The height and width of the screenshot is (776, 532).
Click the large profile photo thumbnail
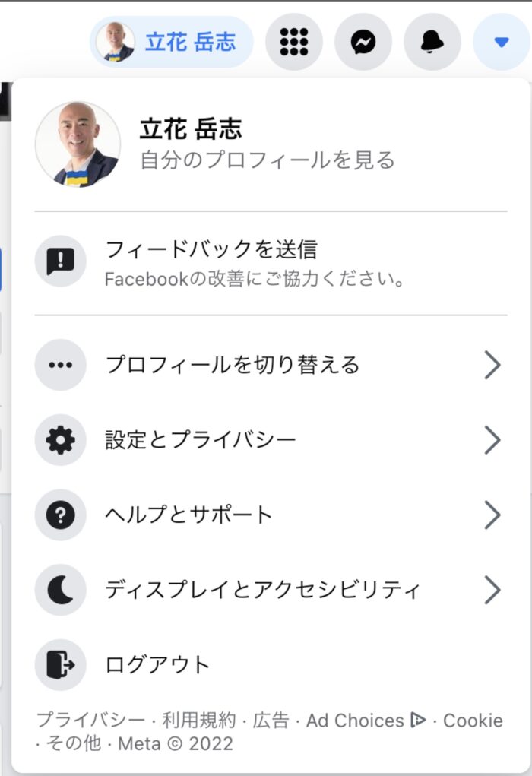click(x=78, y=144)
